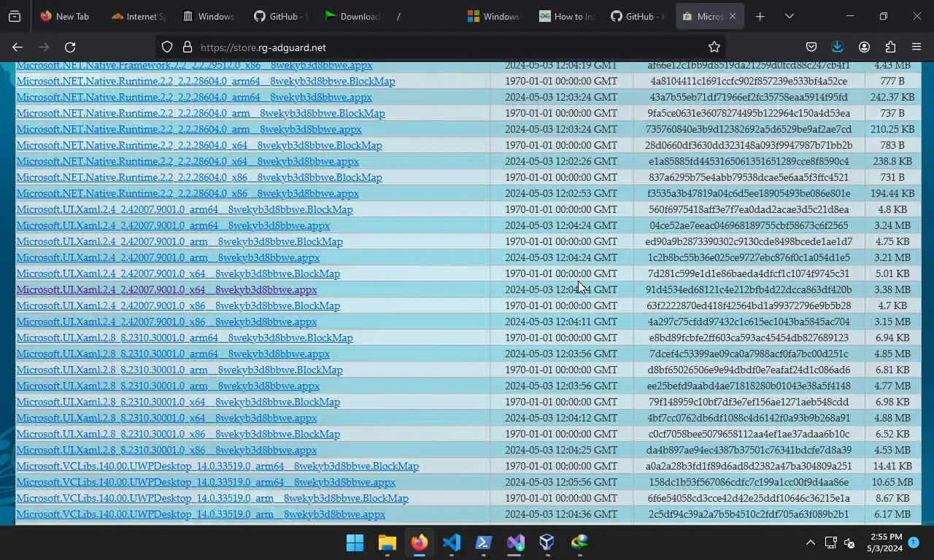Open UI.Xaml.2.4 arm64 BlockMap link
Viewport: 934px width, 560px height.
pos(185,209)
